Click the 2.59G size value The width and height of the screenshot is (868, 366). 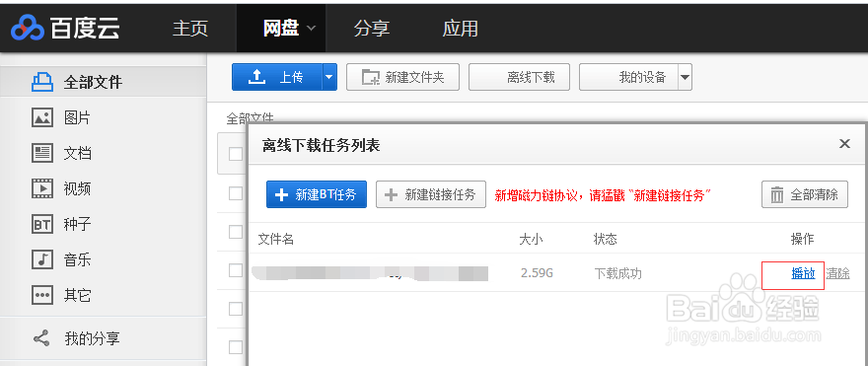click(537, 273)
